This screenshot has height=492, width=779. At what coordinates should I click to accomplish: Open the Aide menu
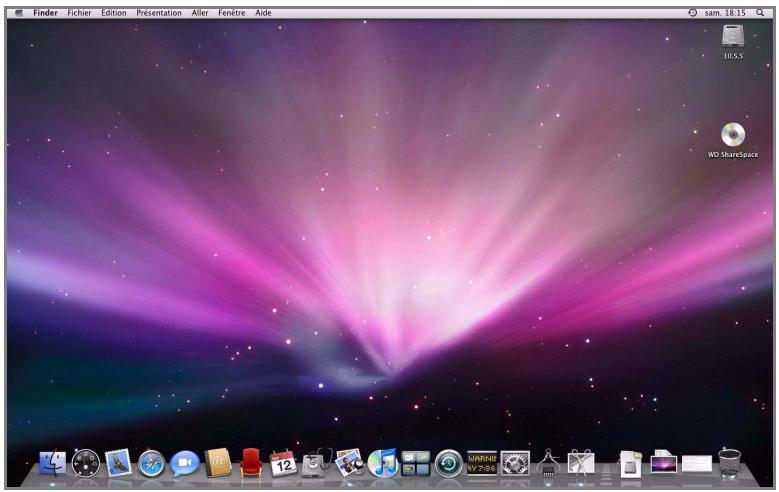pos(263,13)
